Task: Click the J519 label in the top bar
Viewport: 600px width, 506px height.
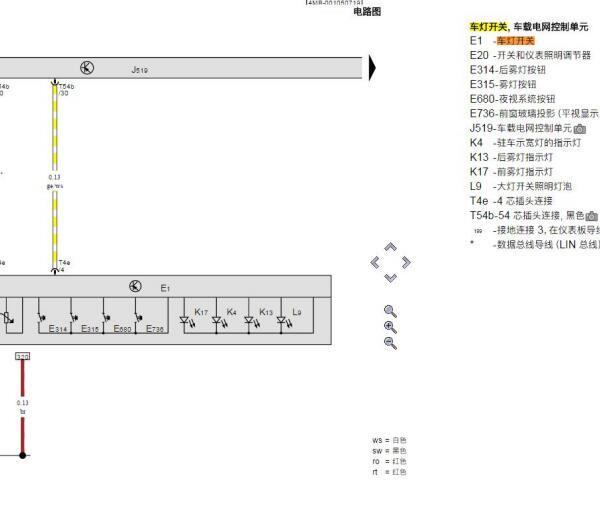Action: coord(139,70)
